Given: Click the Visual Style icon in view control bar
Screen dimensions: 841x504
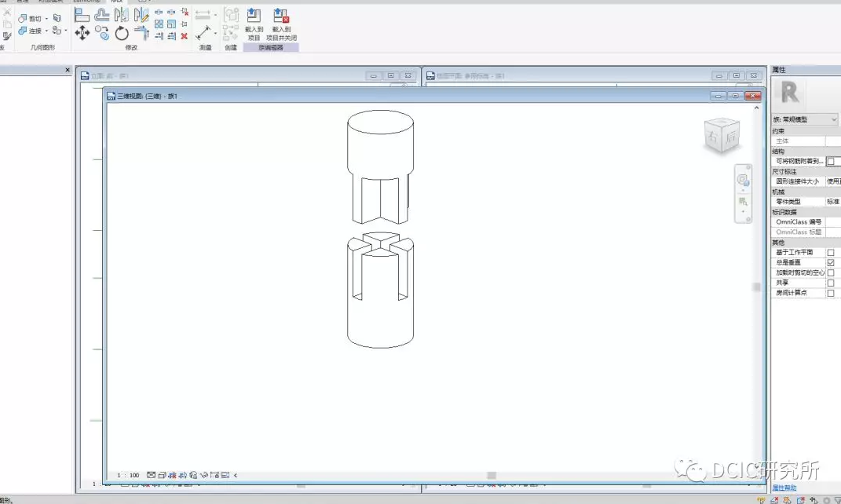Looking at the screenshot, I should pos(162,475).
